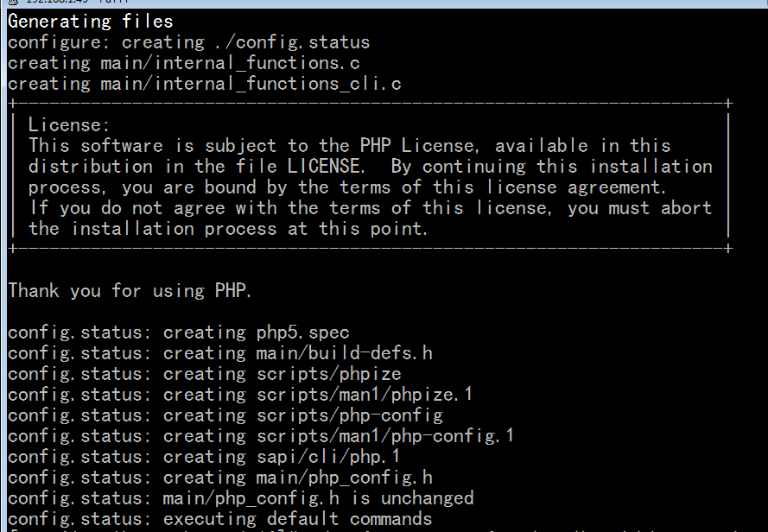
Task: Click the 'Generating files' line
Action: 91,22
